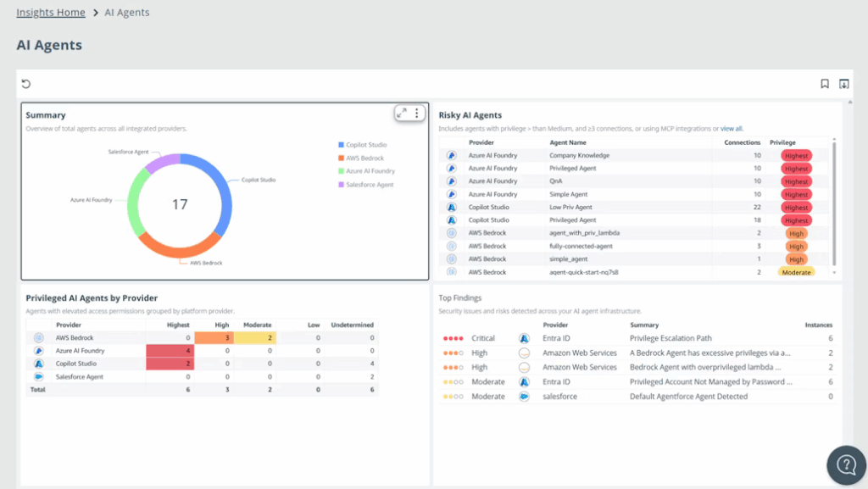
Task: Toggle Salesforce Agent legend entry
Action: [x=369, y=184]
